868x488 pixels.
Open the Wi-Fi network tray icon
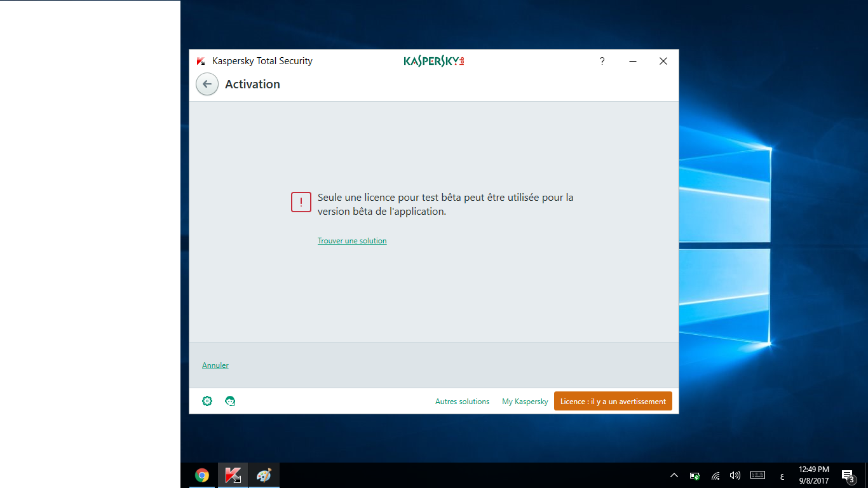(715, 475)
